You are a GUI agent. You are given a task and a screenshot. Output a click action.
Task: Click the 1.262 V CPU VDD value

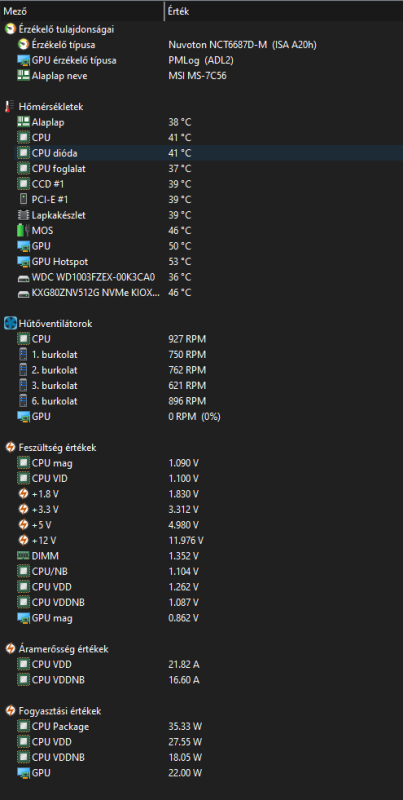(183, 587)
